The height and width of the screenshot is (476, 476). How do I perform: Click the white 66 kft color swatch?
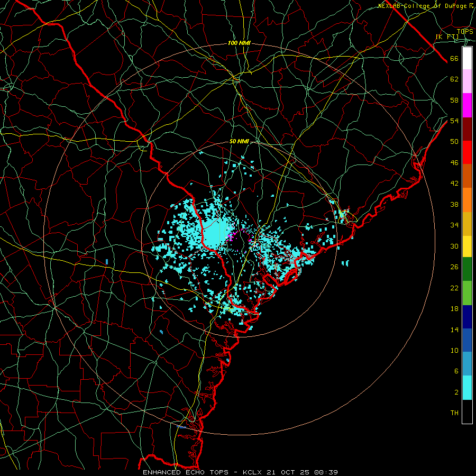coord(467,58)
